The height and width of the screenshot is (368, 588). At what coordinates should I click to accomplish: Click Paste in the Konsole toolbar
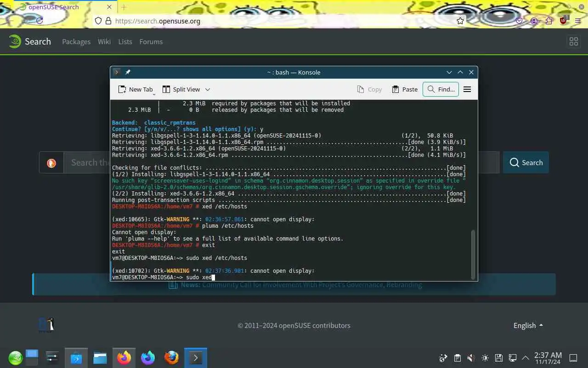(404, 89)
